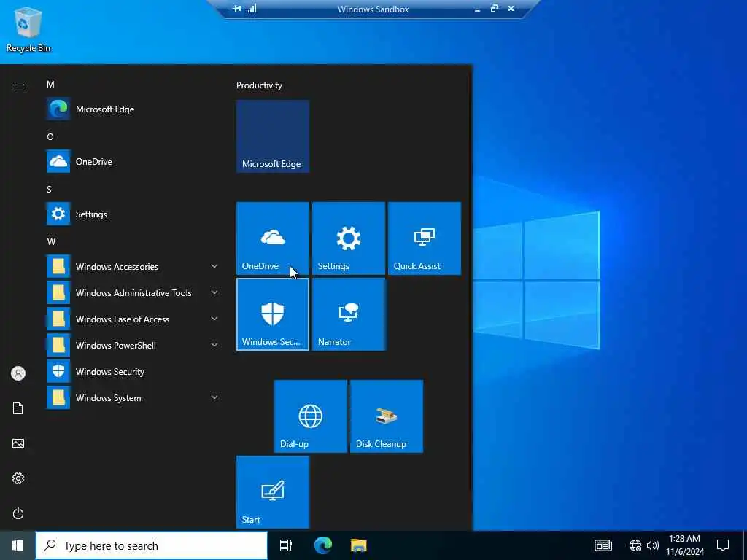
Task: Restore down the Windows Sandbox window
Action: (494, 9)
